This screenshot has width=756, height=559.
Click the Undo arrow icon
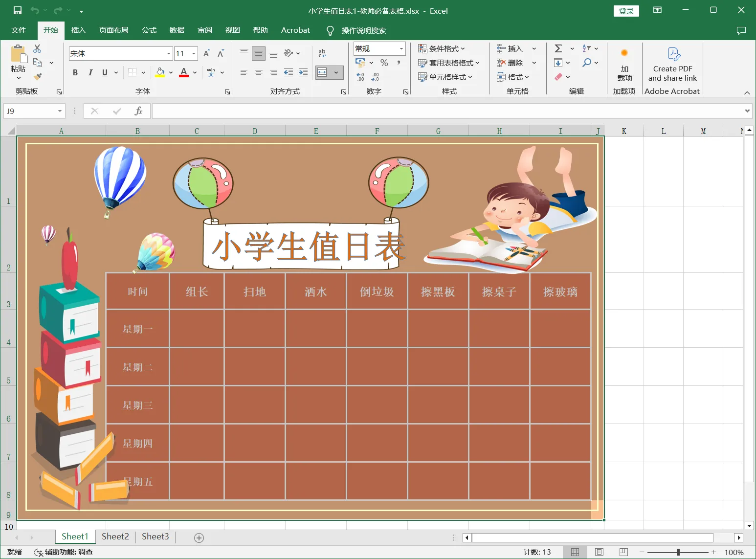34,10
